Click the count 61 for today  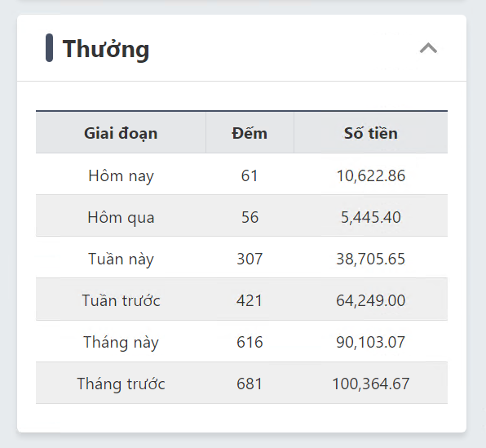(250, 175)
